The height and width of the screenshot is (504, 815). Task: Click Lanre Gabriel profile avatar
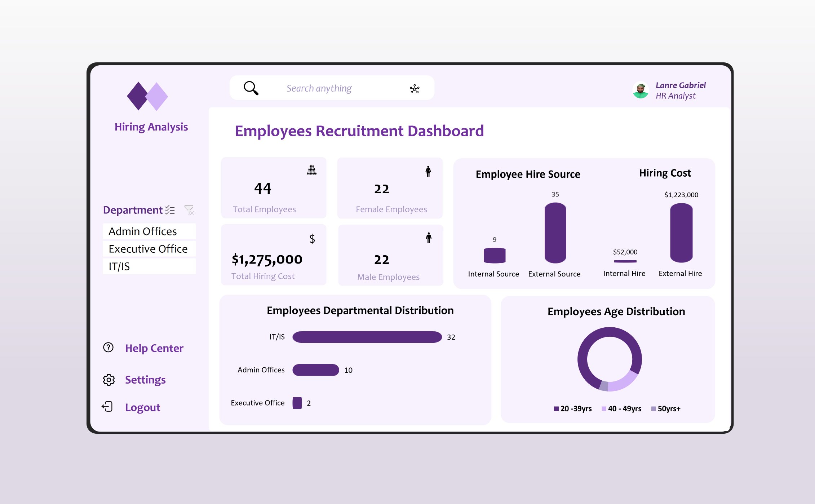coord(641,90)
